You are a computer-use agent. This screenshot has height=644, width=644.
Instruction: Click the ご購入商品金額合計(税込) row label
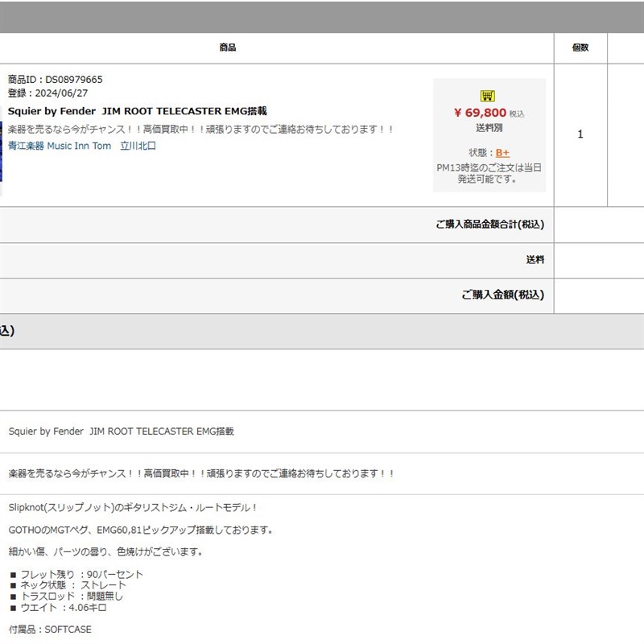pos(490,225)
